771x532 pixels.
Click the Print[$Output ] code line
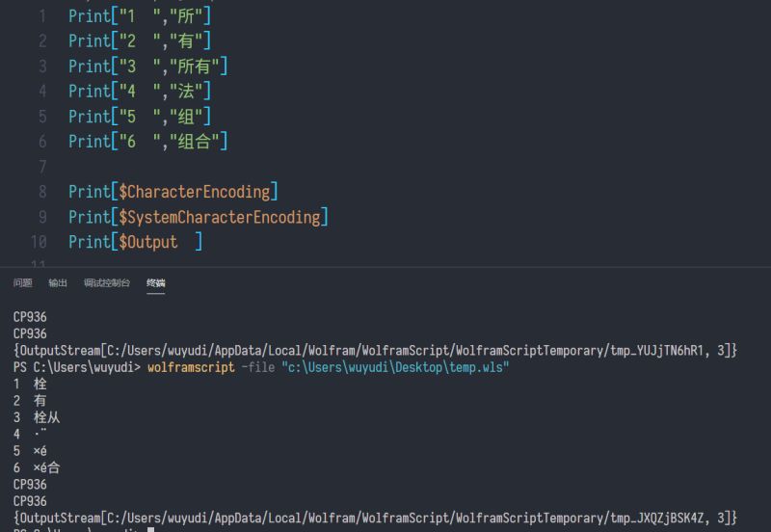click(x=135, y=242)
